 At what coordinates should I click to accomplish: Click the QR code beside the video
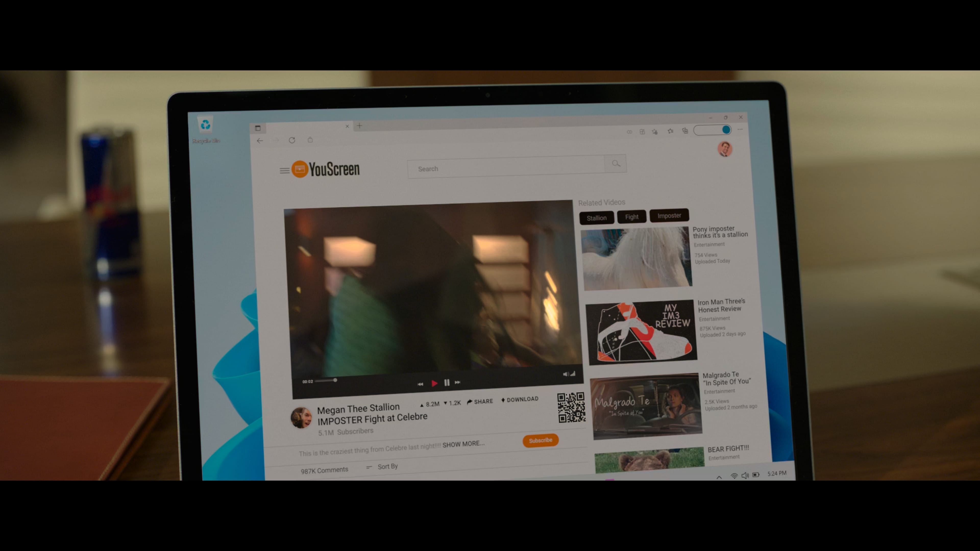click(571, 407)
